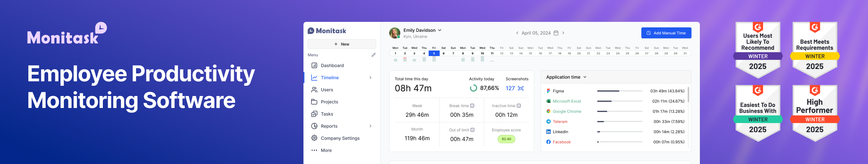Go to the previous day arrow
The height and width of the screenshot is (164, 868).
coord(517,33)
